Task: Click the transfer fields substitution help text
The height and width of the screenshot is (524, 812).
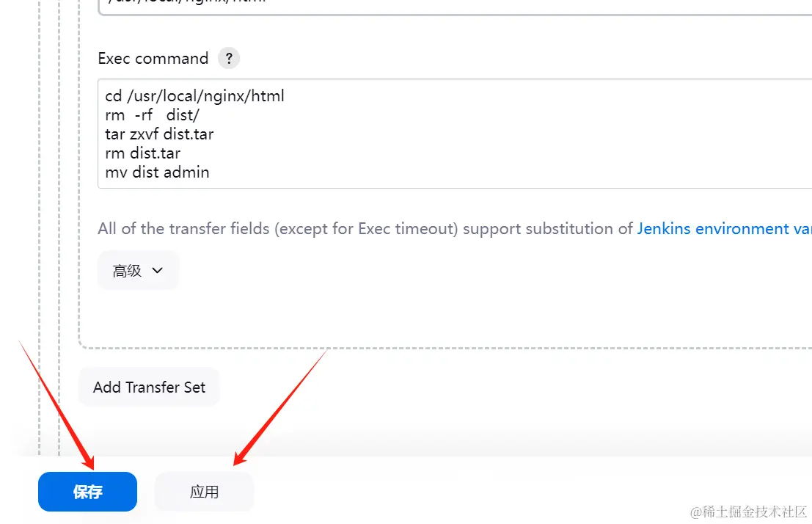Action: pos(365,228)
